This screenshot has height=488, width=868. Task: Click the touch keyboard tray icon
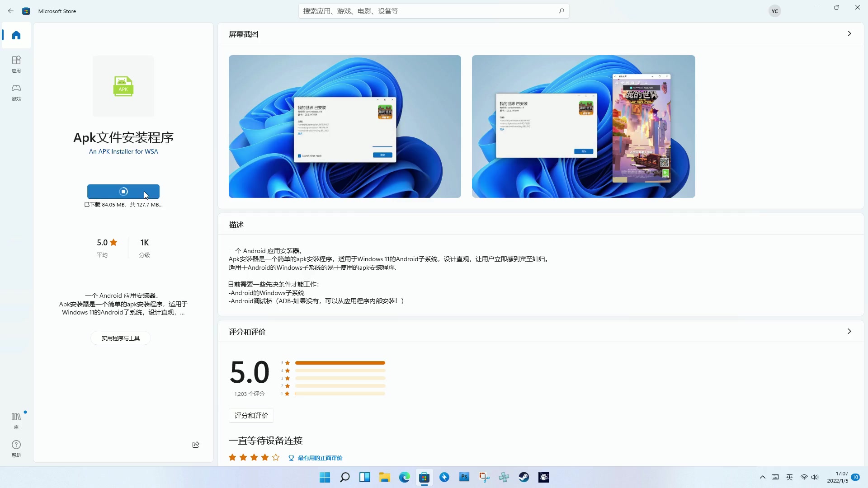coord(775,477)
